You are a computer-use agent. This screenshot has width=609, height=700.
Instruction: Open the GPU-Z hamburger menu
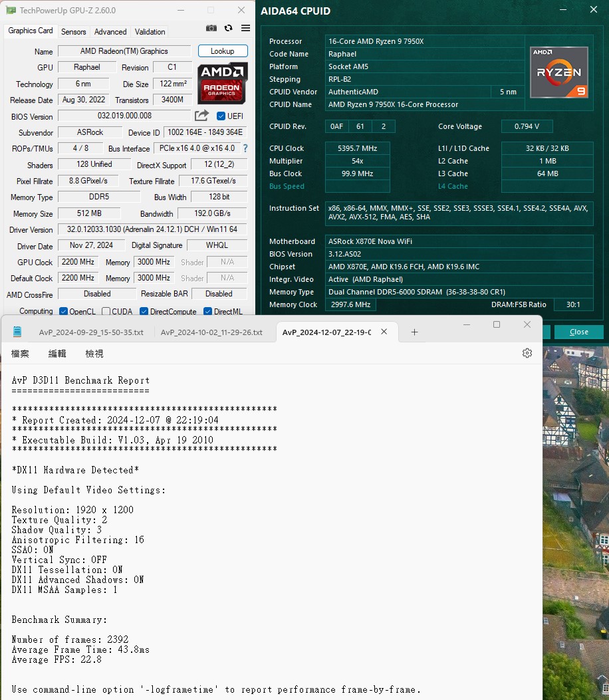245,28
